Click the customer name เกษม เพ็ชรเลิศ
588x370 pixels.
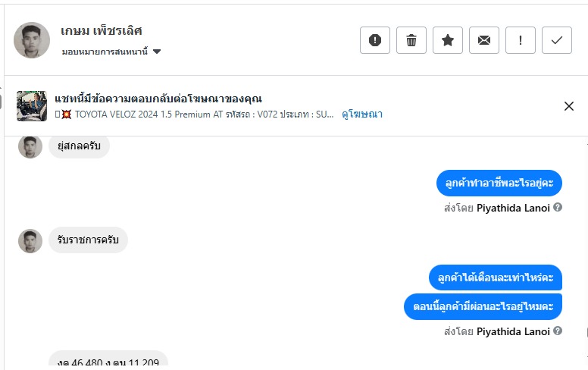[x=102, y=31]
